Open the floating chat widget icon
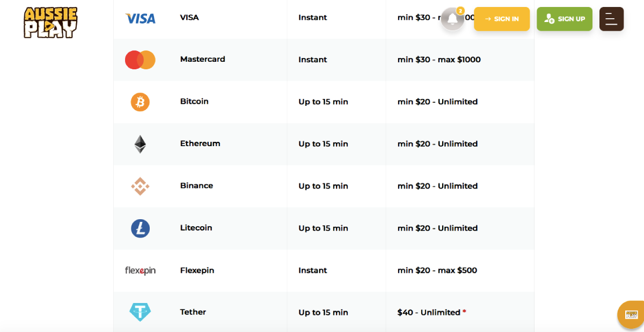 632,315
